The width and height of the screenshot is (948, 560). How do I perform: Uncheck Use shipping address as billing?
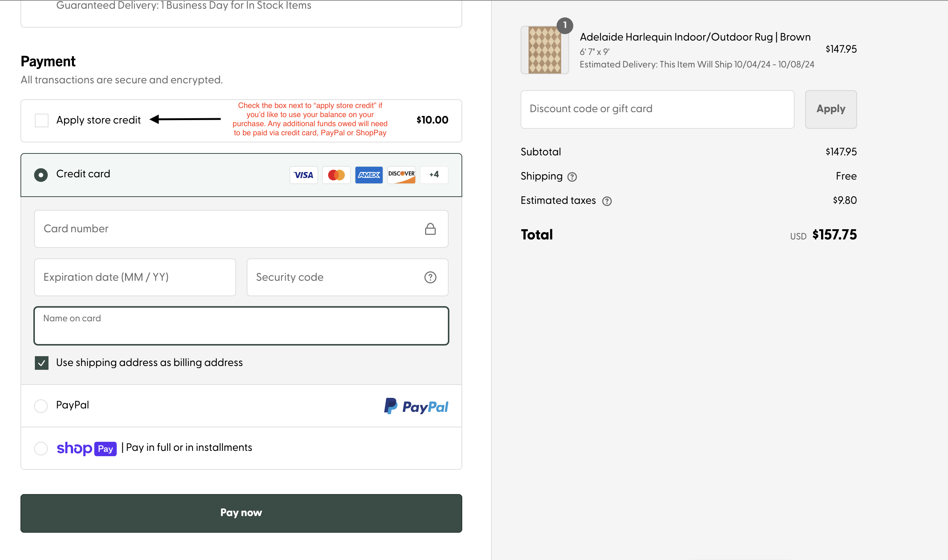(42, 363)
